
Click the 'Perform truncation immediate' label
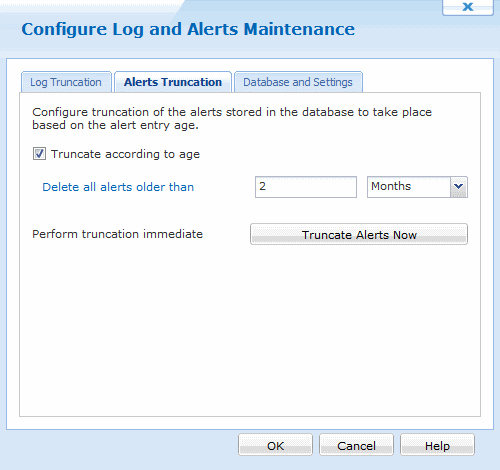click(x=117, y=234)
